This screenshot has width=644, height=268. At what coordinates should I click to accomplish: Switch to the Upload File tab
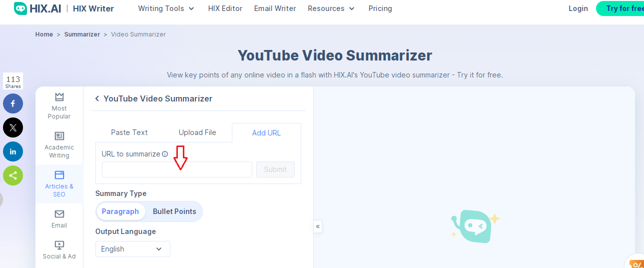point(197,132)
